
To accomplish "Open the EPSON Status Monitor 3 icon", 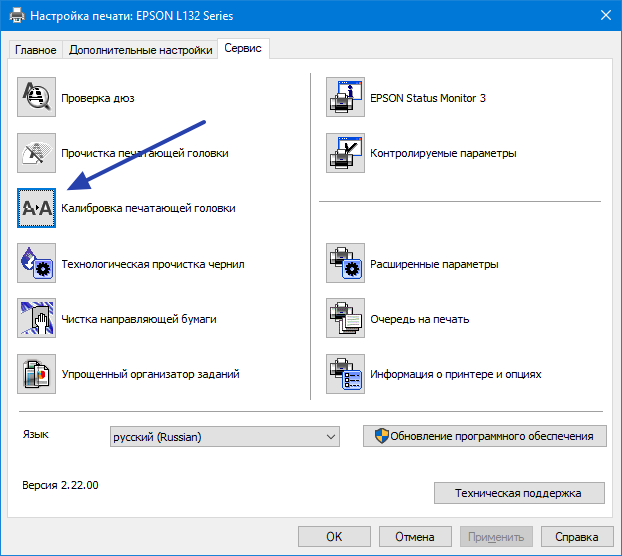I will (x=345, y=97).
